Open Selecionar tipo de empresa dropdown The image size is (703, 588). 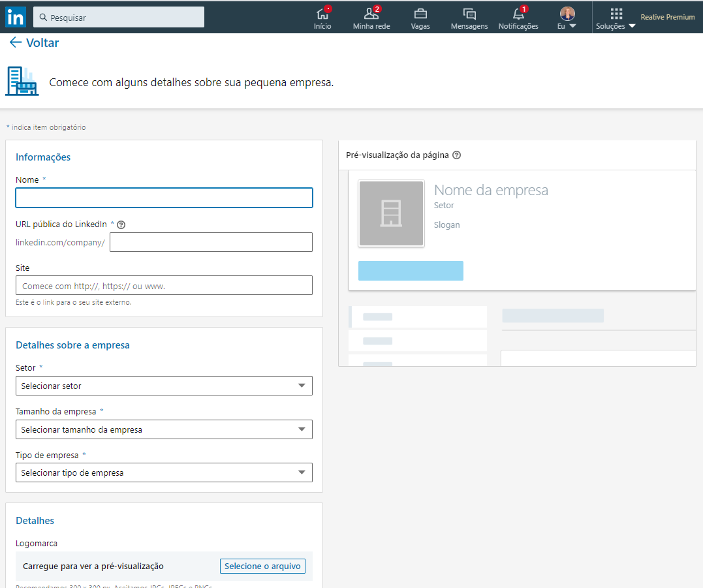(x=164, y=473)
